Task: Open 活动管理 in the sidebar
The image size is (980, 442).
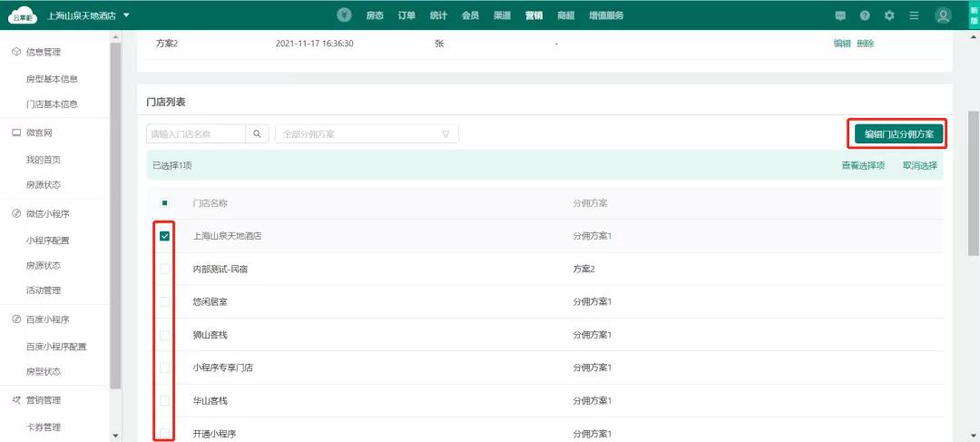Action: [44, 290]
